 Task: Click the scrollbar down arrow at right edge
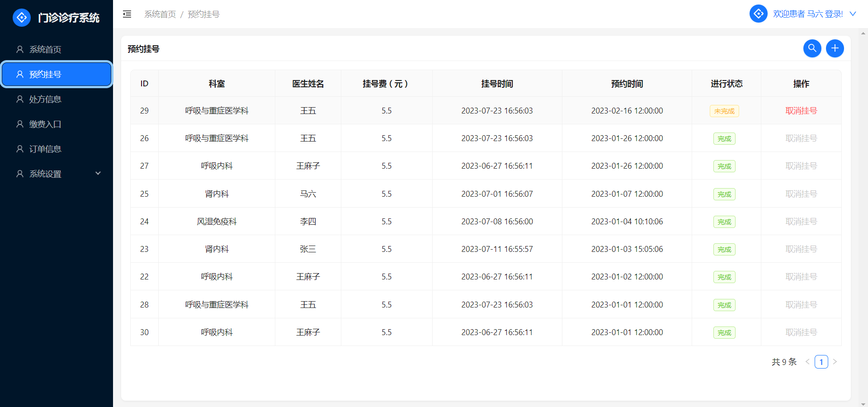pyautogui.click(x=863, y=404)
